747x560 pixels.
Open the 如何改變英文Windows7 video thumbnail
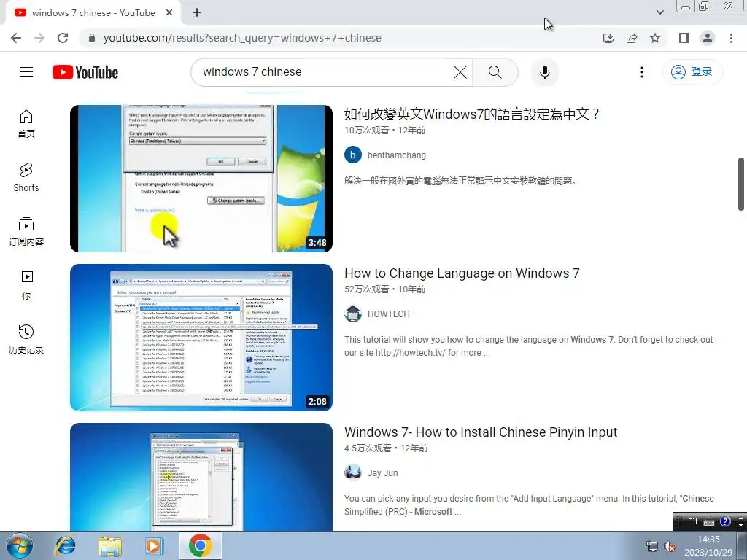201,179
